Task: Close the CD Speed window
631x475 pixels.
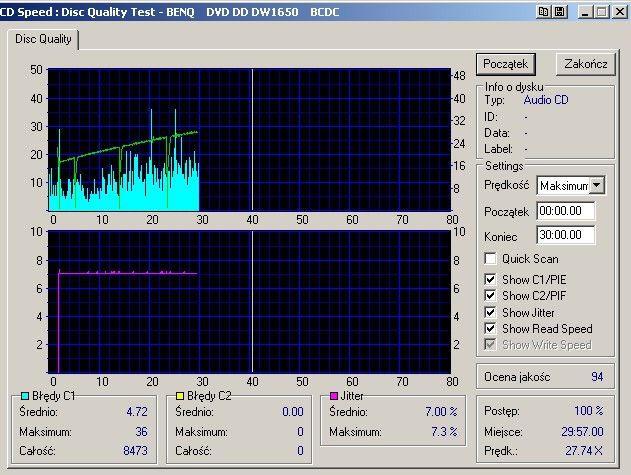Action: (620, 12)
